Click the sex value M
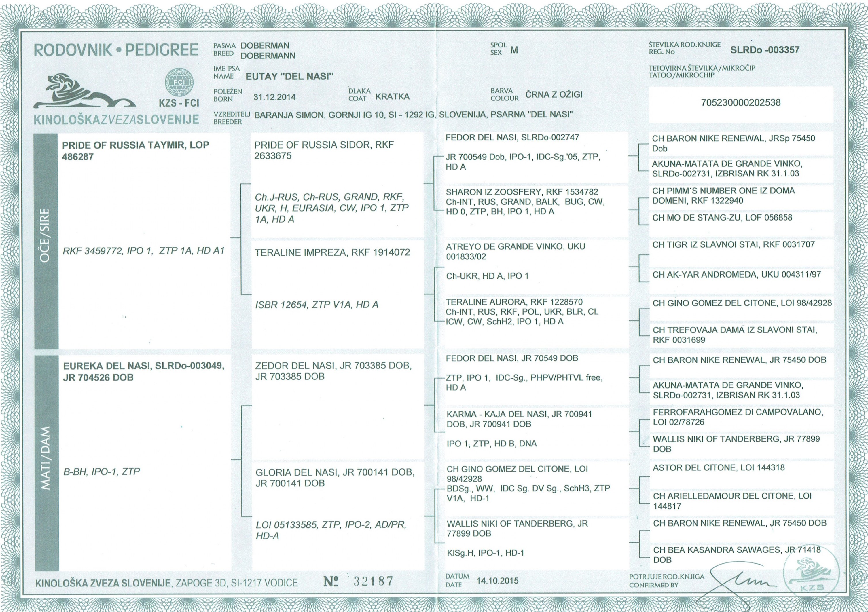 pos(514,50)
